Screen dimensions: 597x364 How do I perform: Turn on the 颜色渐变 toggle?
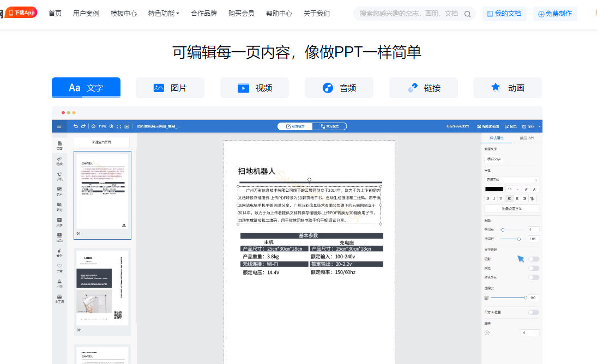click(533, 276)
